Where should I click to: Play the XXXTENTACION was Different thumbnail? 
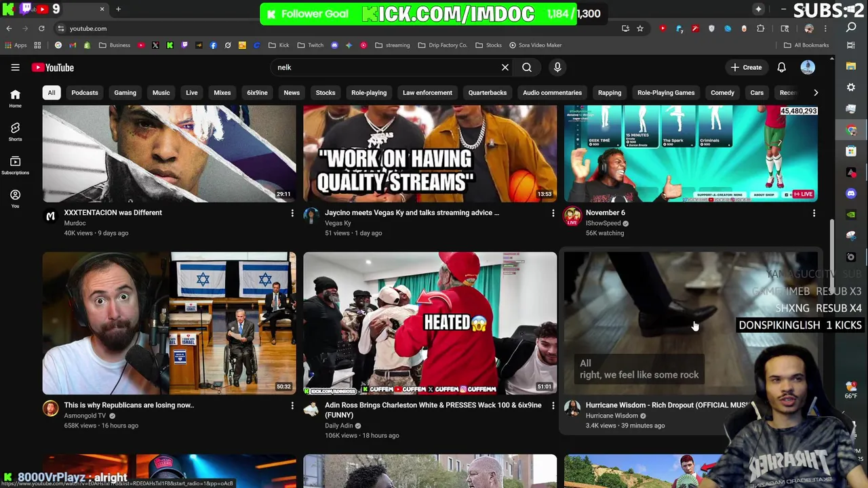[x=170, y=154]
